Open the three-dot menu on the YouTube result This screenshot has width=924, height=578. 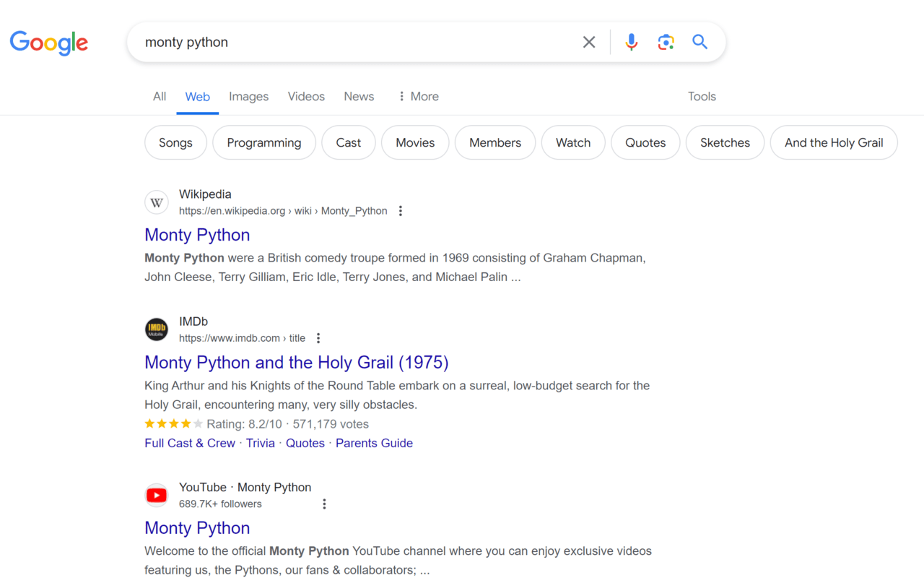pyautogui.click(x=324, y=504)
